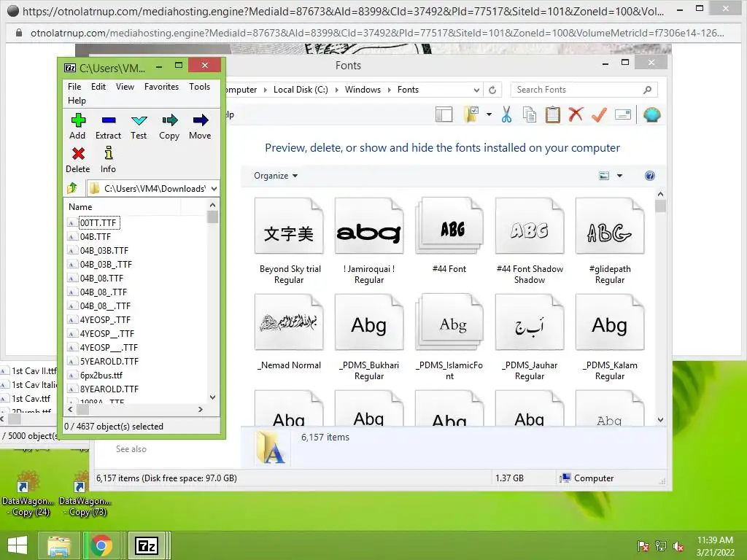
Task: Click the Action Center flag tray icon
Action: 643,546
